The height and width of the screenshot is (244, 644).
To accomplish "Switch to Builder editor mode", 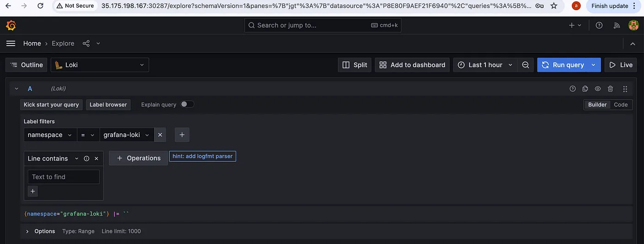I will tap(597, 105).
